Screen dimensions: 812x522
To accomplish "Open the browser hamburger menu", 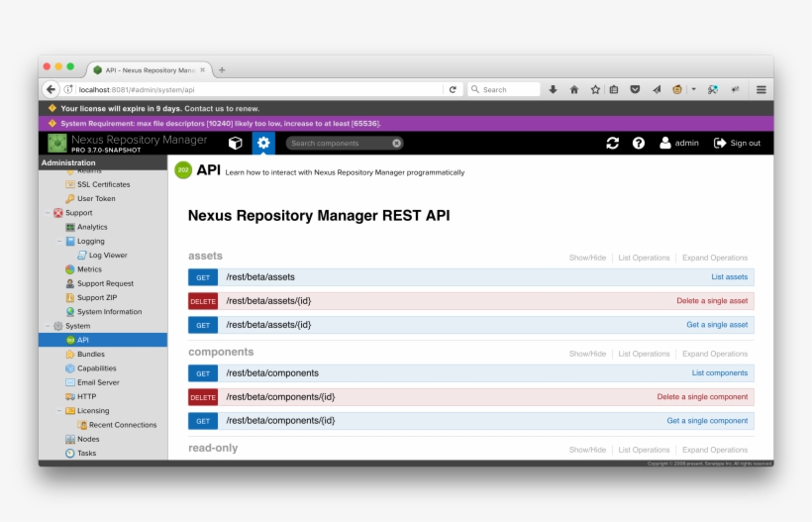I will (x=761, y=89).
